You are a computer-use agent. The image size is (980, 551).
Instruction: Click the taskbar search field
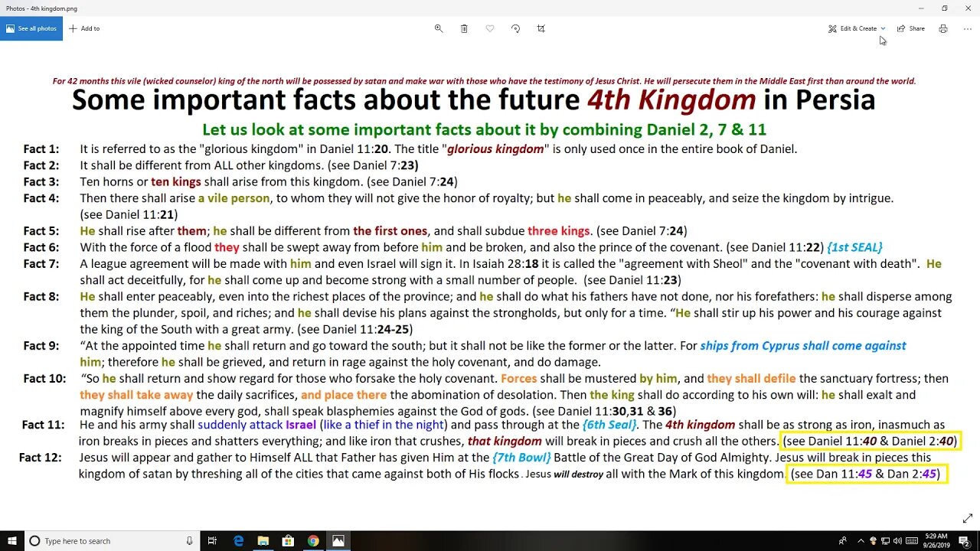[113, 541]
